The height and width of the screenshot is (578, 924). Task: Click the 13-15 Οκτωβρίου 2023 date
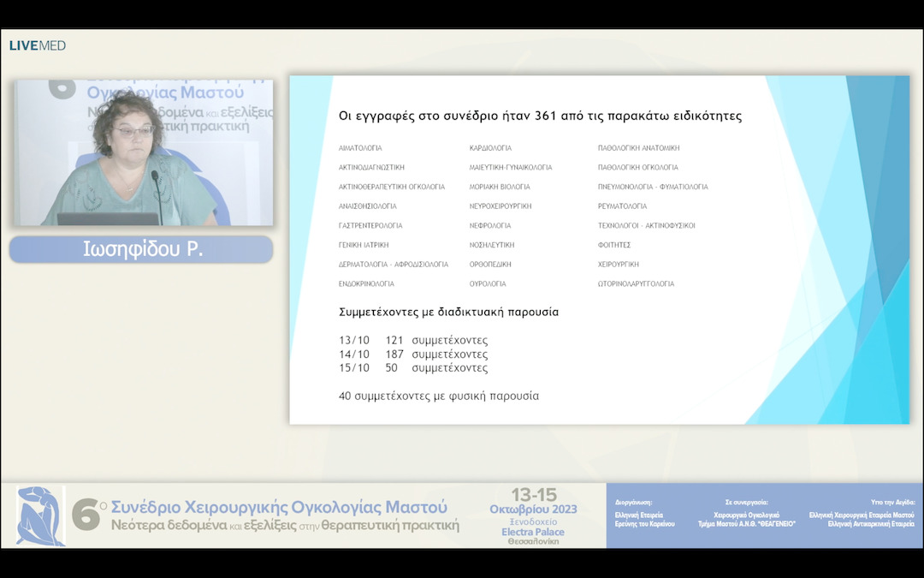pos(534,502)
